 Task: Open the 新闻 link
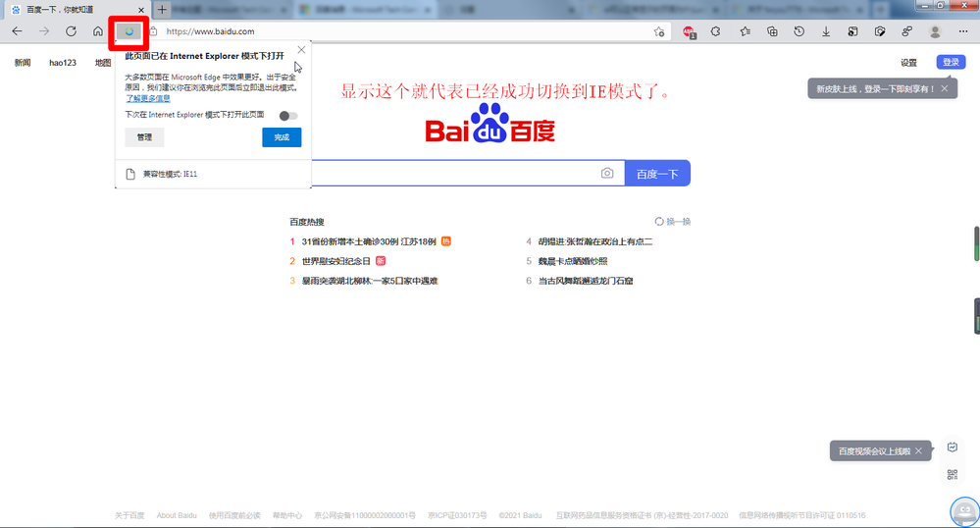[x=23, y=63]
